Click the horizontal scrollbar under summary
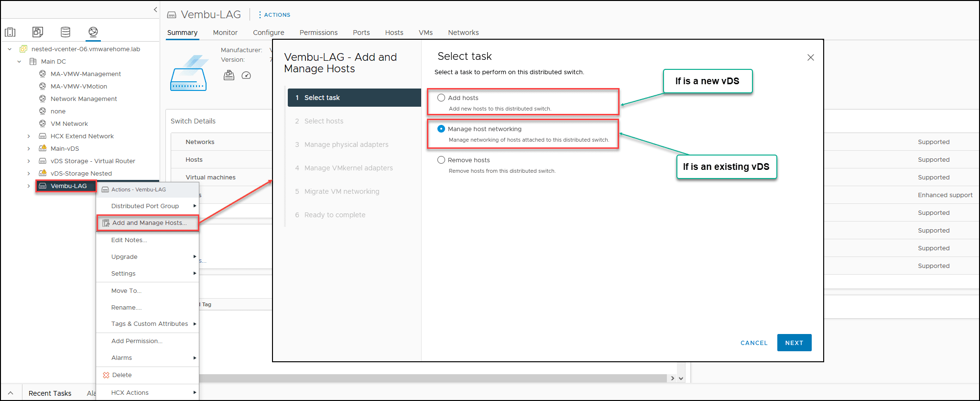This screenshot has width=980, height=401. point(433,378)
